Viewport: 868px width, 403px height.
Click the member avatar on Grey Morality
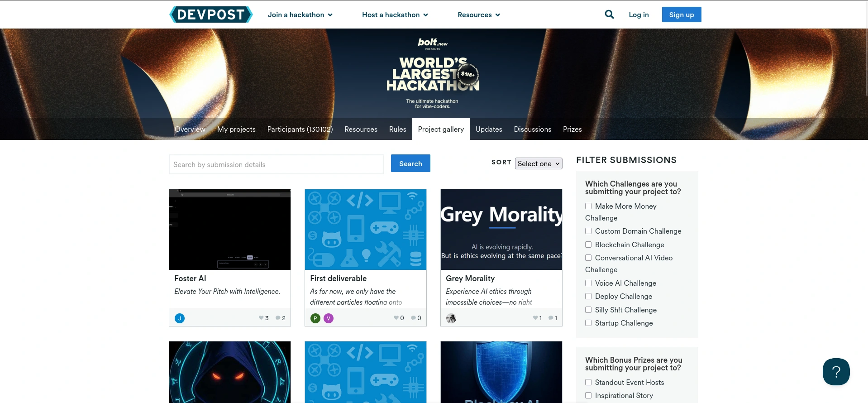click(451, 318)
